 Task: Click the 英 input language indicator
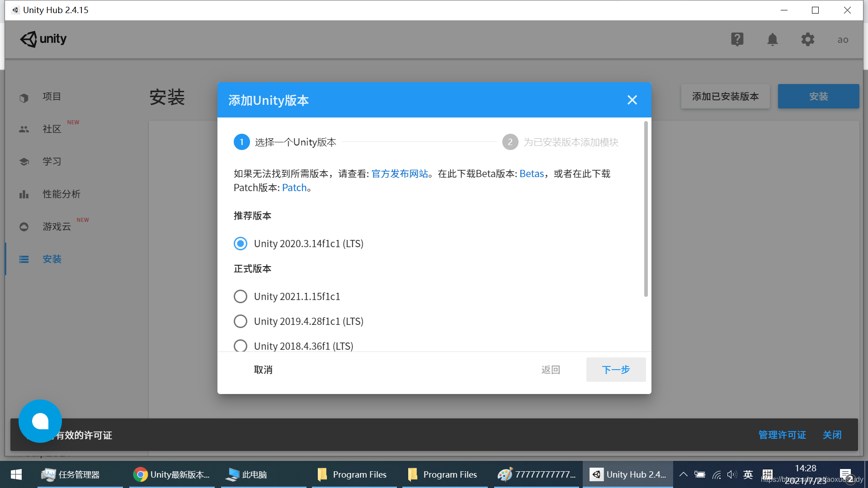(x=748, y=474)
